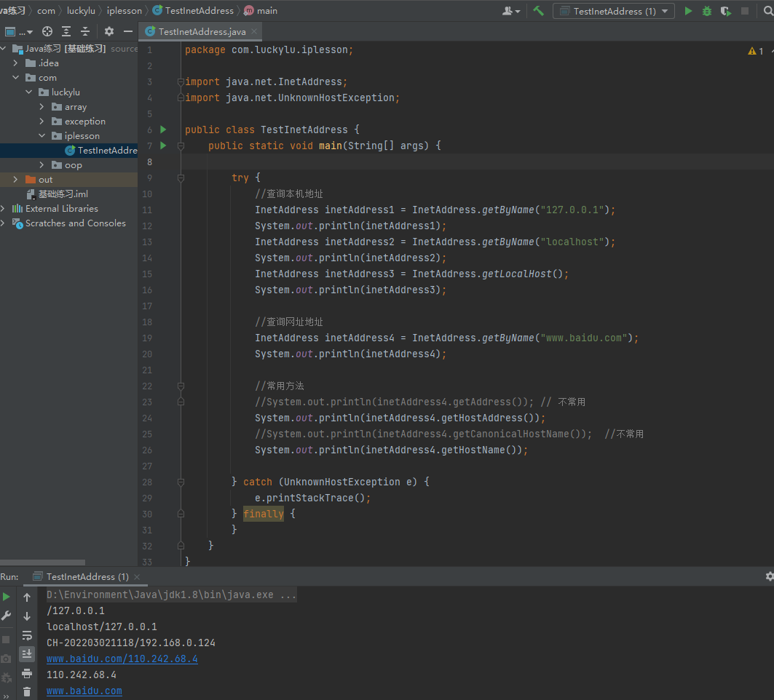Click the green Run button in main toolbar
The width and height of the screenshot is (774, 700).
688,11
